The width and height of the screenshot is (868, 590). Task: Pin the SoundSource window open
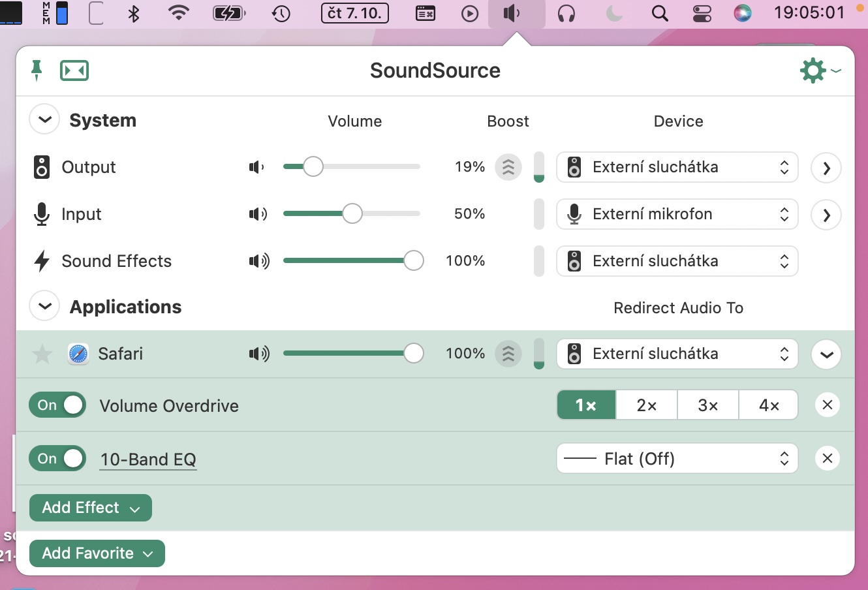pos(37,70)
